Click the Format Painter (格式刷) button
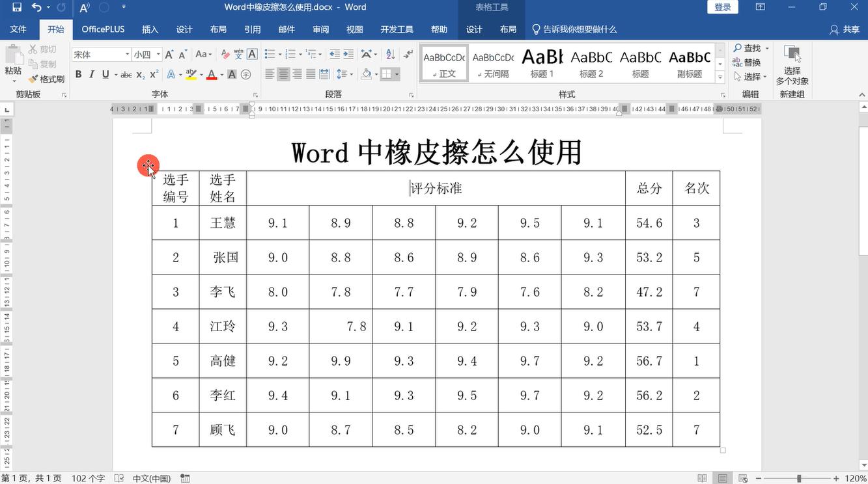 point(46,79)
